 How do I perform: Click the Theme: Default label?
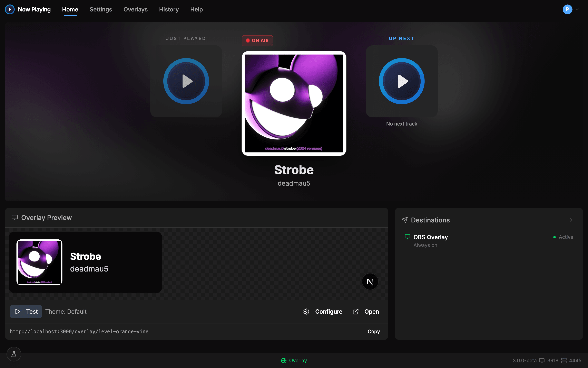pyautogui.click(x=66, y=312)
